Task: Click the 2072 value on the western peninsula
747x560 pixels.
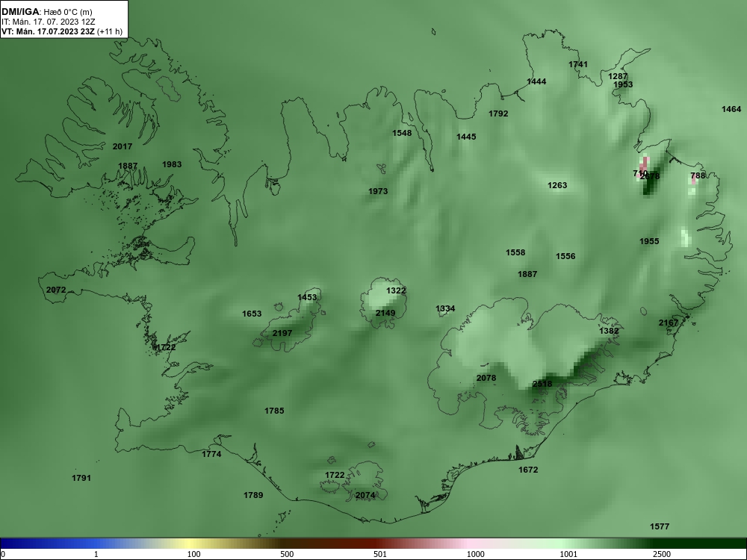Action: [x=56, y=290]
